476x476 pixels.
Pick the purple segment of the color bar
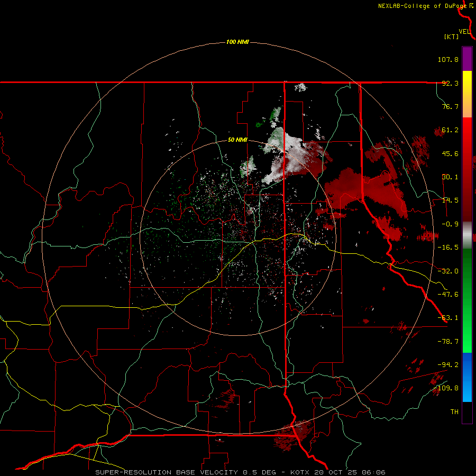point(467,59)
